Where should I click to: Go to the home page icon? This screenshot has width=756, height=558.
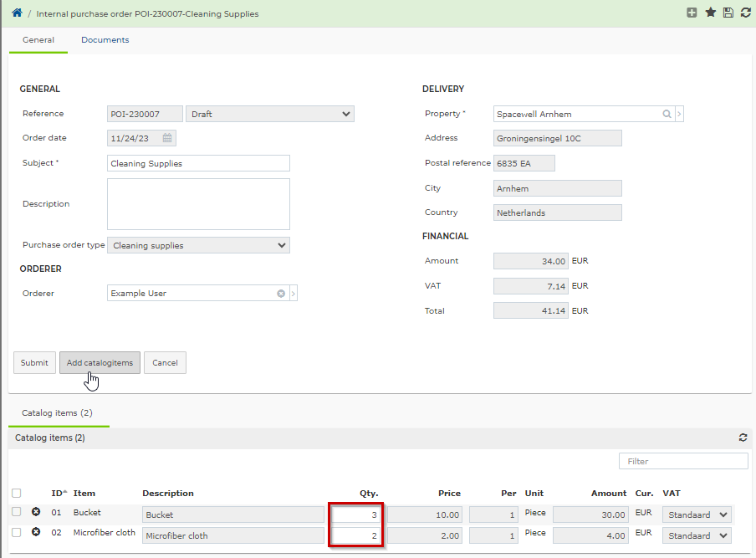[17, 13]
